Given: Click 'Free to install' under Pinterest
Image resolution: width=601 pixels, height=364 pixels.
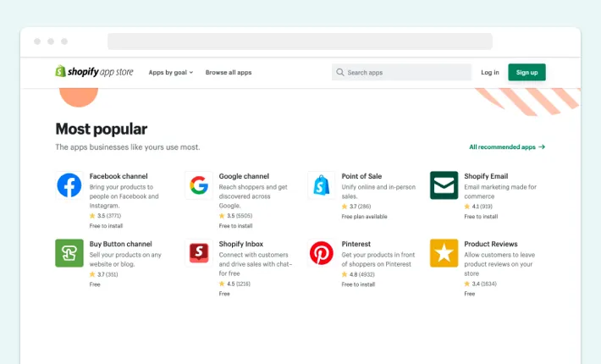Looking at the screenshot, I should 358,284.
